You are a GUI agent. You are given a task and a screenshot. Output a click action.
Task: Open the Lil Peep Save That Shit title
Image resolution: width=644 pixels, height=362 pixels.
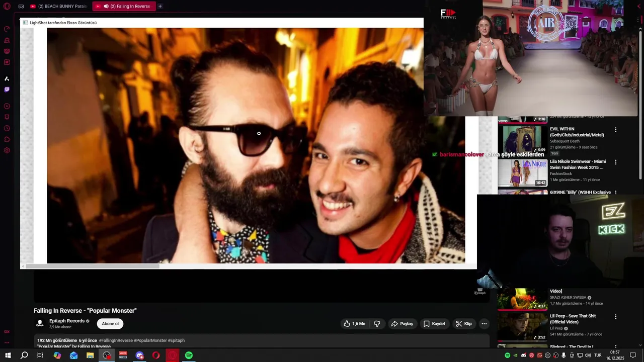pos(573,319)
